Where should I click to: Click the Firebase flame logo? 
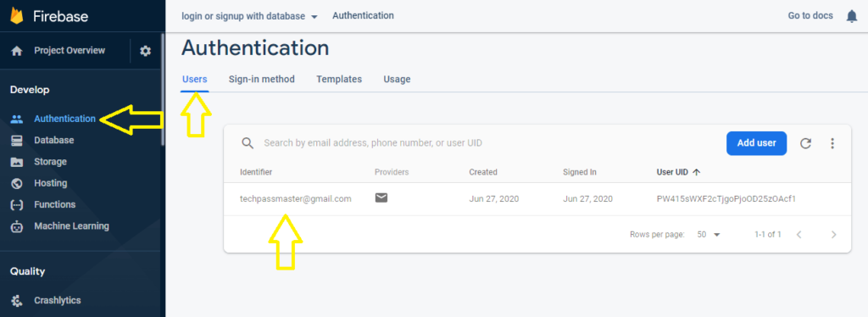(x=17, y=16)
